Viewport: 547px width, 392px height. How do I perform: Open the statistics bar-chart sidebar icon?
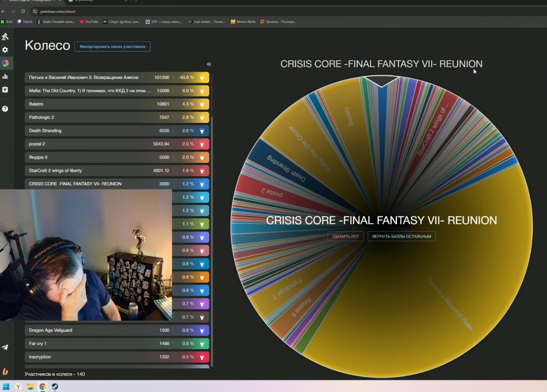coord(5,76)
